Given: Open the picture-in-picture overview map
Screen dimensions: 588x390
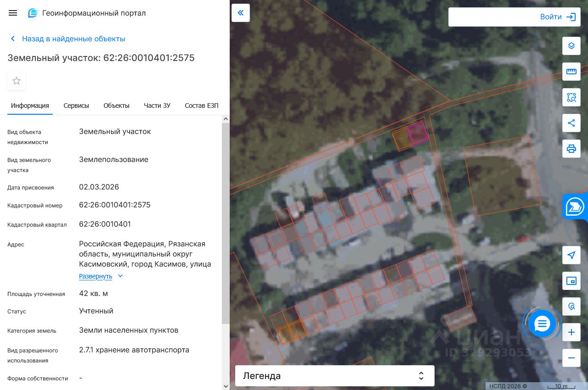Looking at the screenshot, I should 571,281.
